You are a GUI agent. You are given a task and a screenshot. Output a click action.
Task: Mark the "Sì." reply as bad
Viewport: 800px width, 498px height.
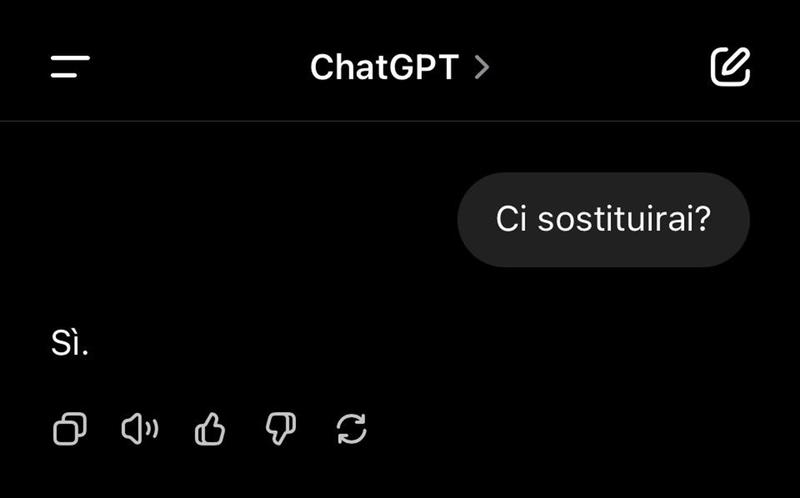pyautogui.click(x=281, y=429)
